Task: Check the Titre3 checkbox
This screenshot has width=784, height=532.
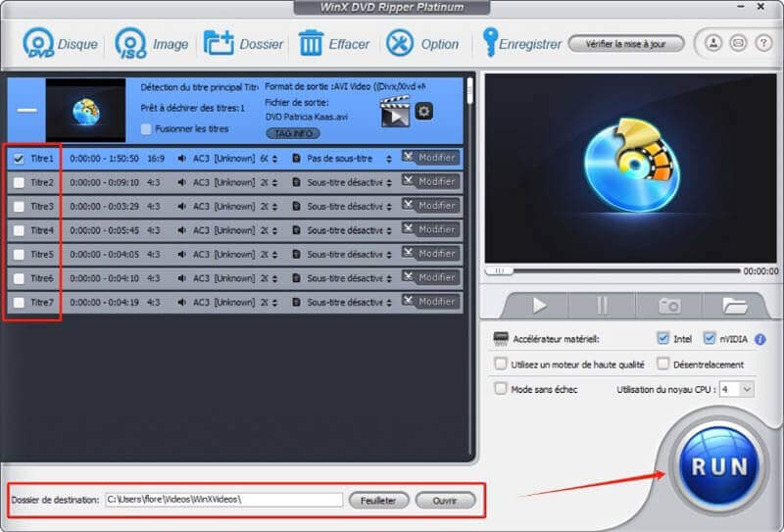Action: pyautogui.click(x=19, y=207)
